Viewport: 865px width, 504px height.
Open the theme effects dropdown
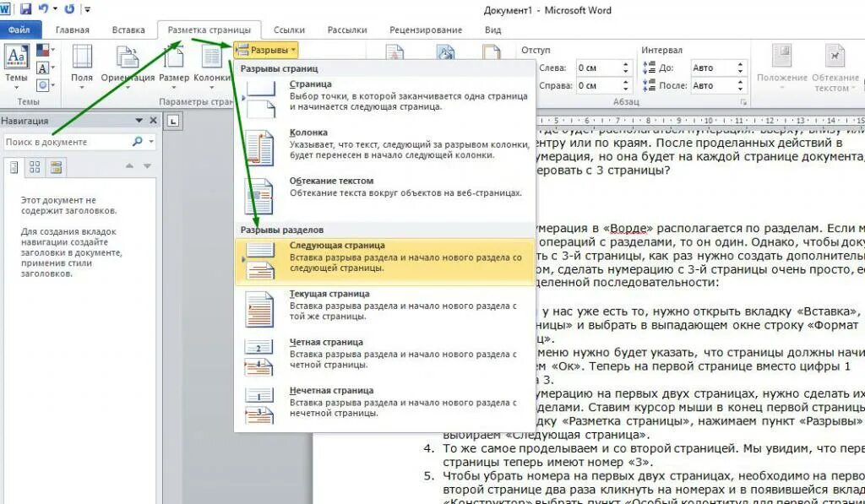pyautogui.click(x=46, y=85)
